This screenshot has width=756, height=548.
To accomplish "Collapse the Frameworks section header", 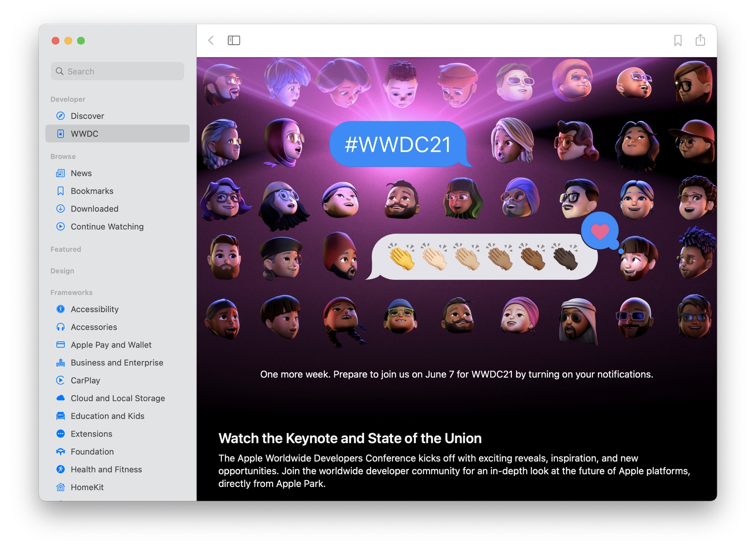I will pos(71,292).
